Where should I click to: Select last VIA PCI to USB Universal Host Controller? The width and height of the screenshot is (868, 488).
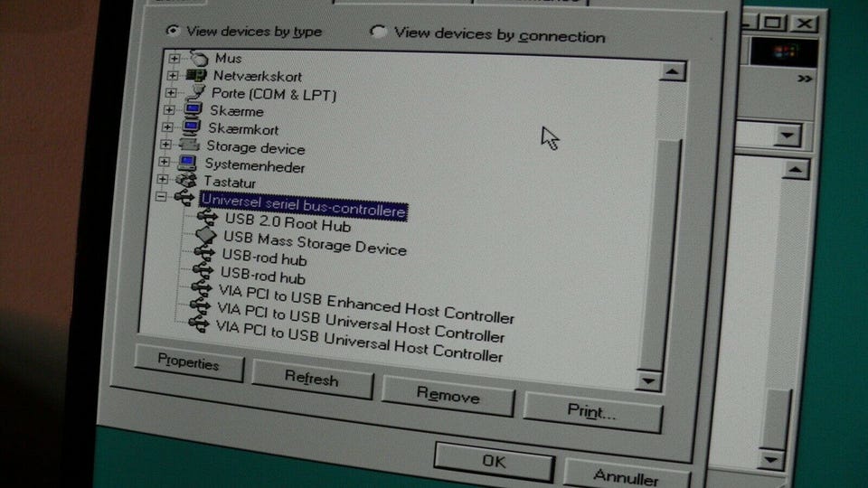(359, 342)
